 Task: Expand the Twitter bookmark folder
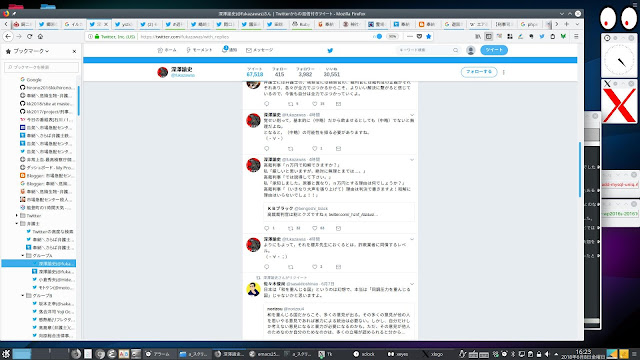point(17,216)
